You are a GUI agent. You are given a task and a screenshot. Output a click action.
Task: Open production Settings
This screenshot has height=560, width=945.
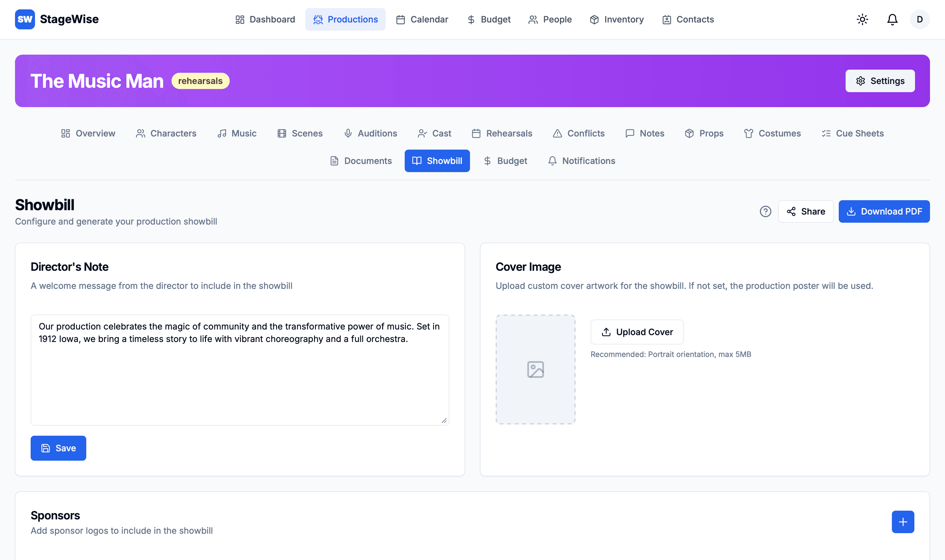point(880,81)
